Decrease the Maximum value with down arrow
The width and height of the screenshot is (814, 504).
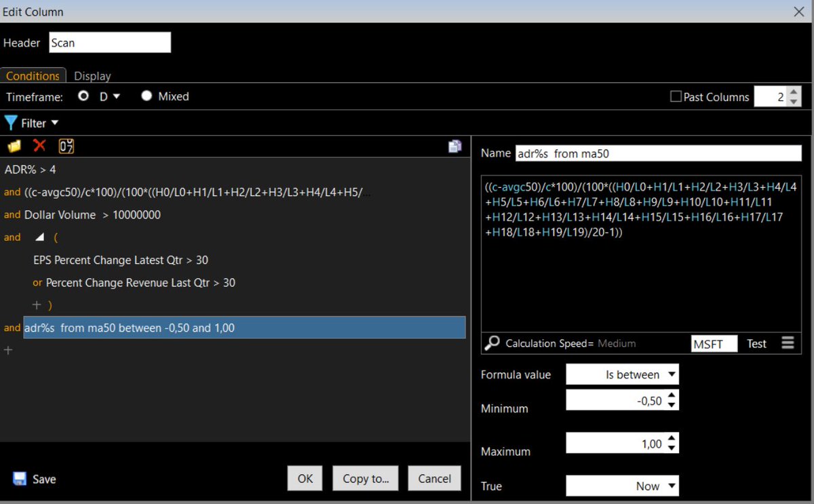(x=672, y=448)
